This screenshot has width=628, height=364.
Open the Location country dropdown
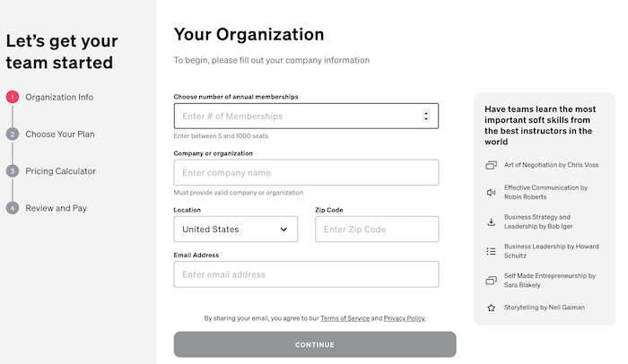(x=235, y=229)
